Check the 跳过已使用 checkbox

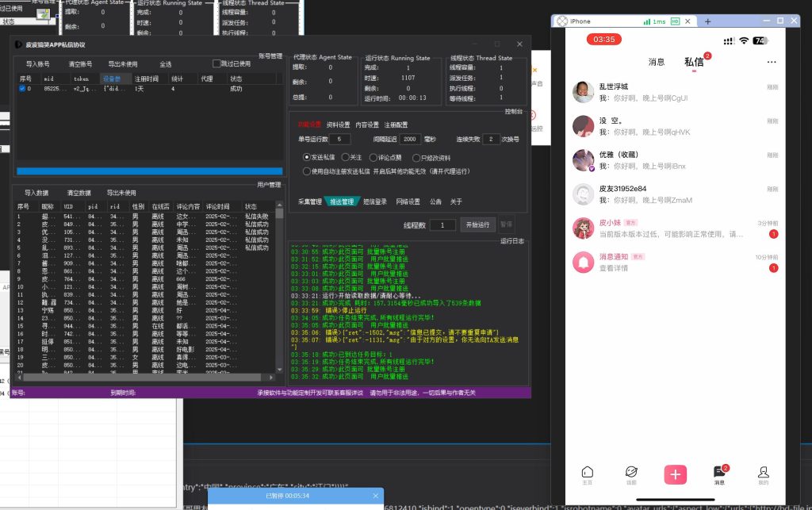point(216,63)
